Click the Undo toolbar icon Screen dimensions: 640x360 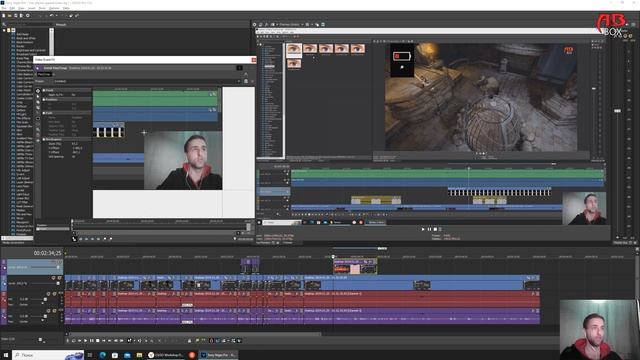point(51,16)
